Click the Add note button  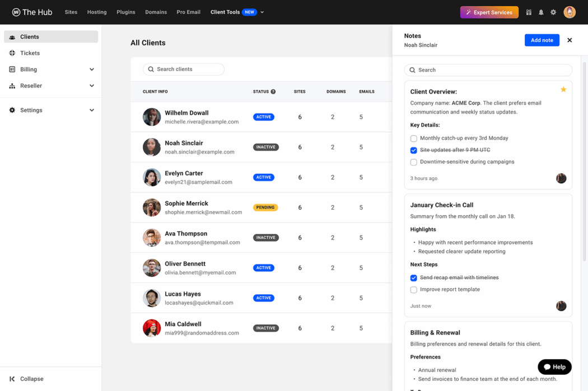pos(542,40)
